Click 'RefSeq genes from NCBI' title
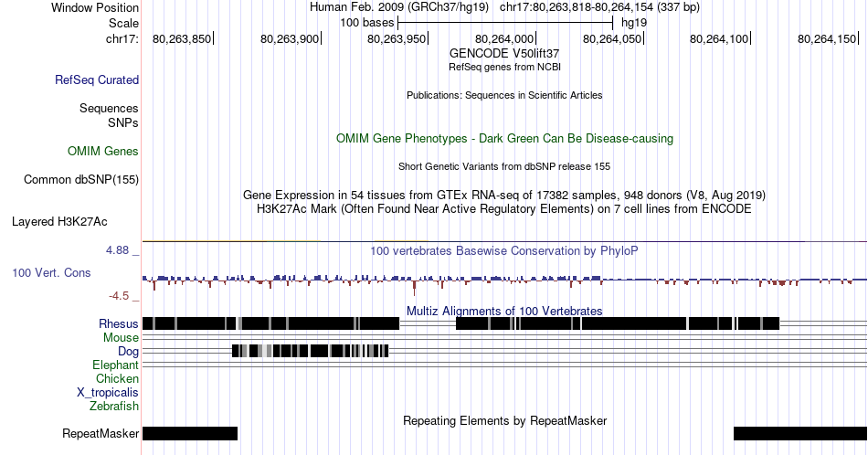The width and height of the screenshot is (868, 455). [x=504, y=67]
